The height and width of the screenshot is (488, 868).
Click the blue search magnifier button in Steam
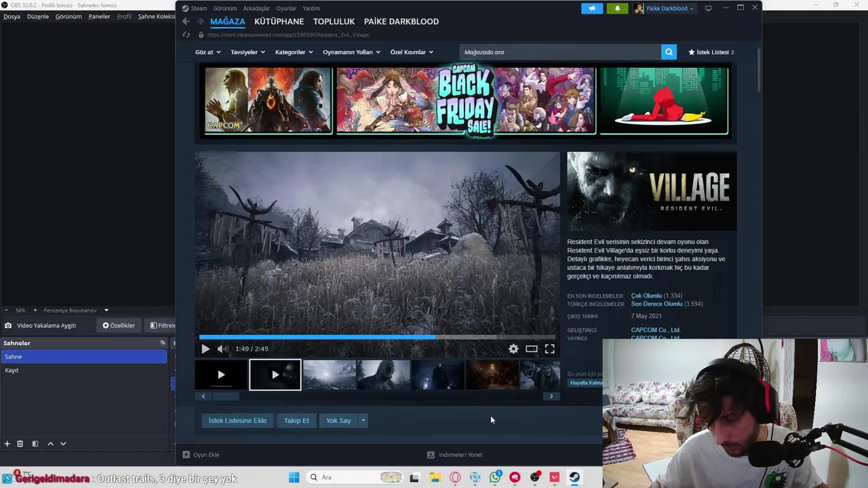coord(669,52)
